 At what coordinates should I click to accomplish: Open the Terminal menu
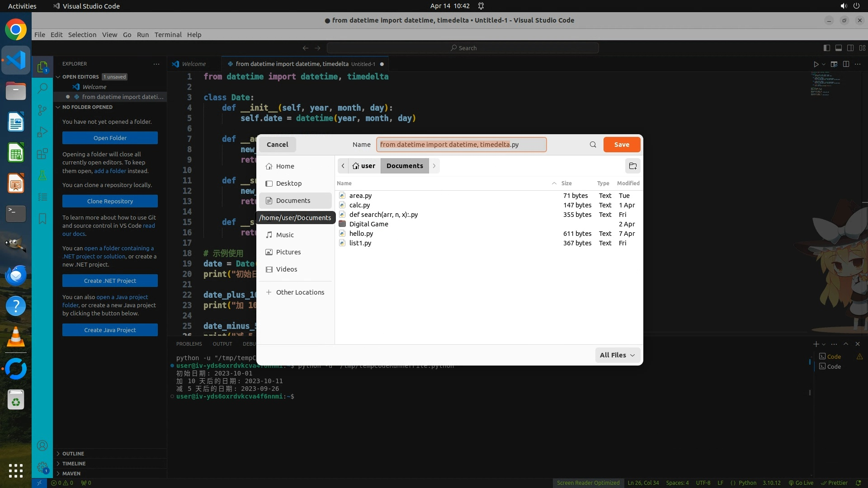168,35
